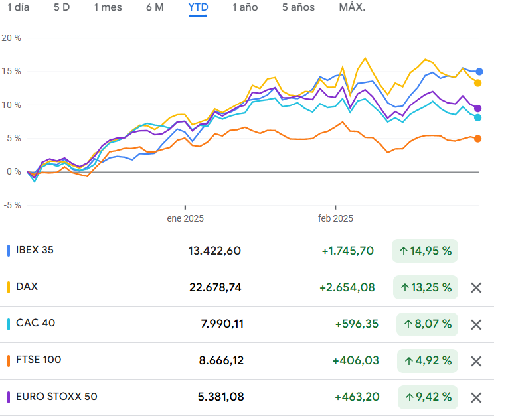
Task: Show the 1 mes chart range
Action: (108, 8)
